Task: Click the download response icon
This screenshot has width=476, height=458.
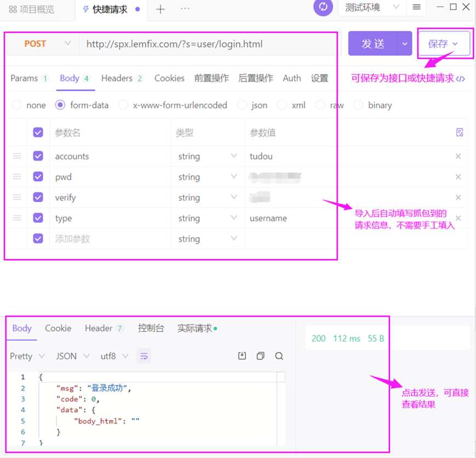Action: point(242,356)
